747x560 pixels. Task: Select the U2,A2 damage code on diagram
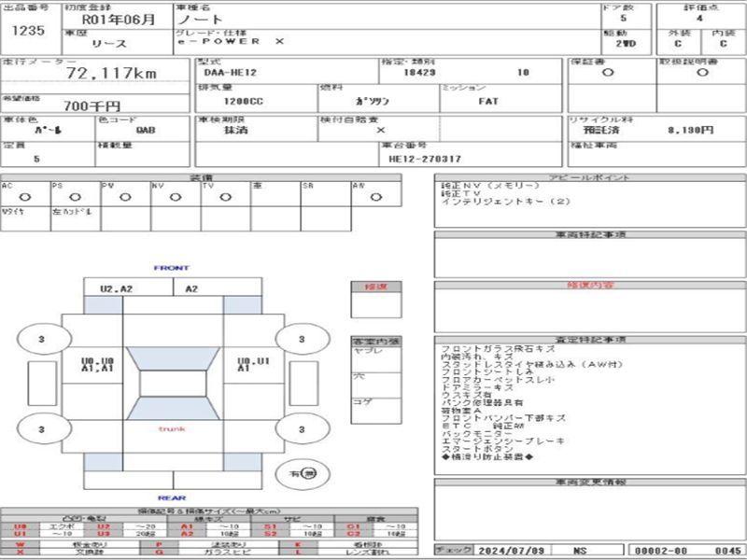(116, 289)
